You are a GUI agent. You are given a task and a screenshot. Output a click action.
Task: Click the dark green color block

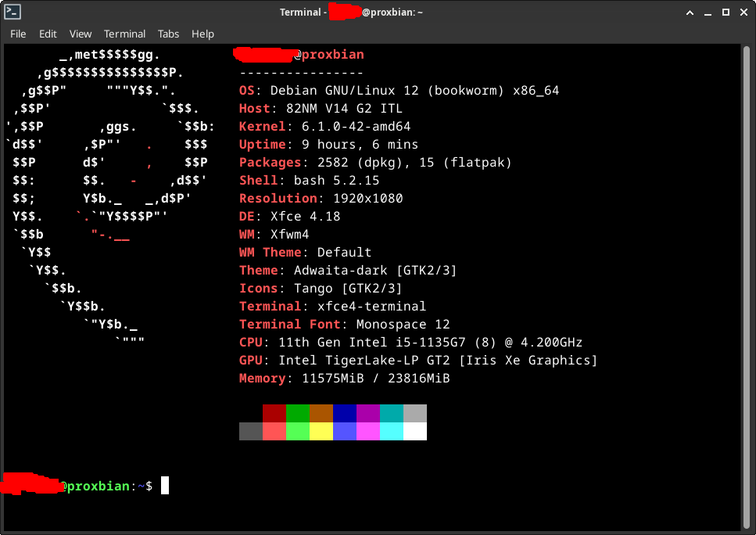298,414
